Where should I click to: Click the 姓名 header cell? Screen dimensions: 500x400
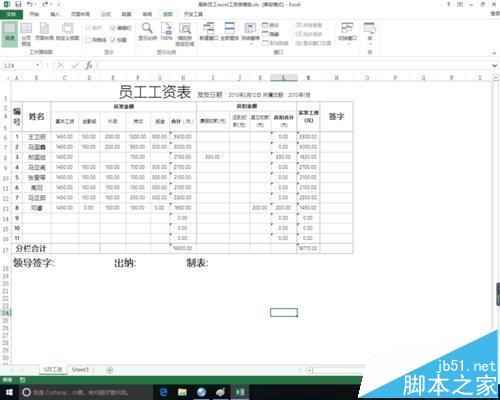point(37,116)
